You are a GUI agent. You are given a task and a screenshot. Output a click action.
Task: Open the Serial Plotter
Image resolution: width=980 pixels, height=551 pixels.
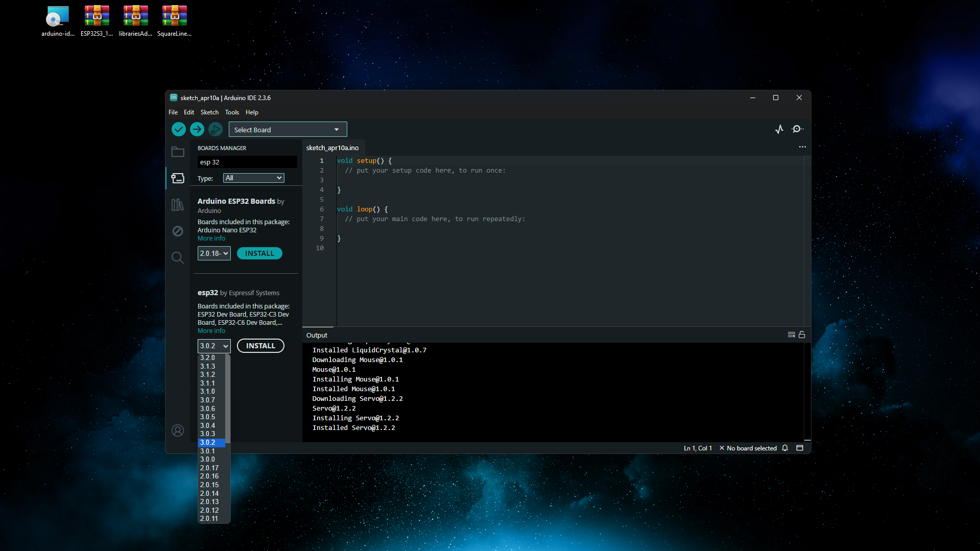tap(779, 129)
